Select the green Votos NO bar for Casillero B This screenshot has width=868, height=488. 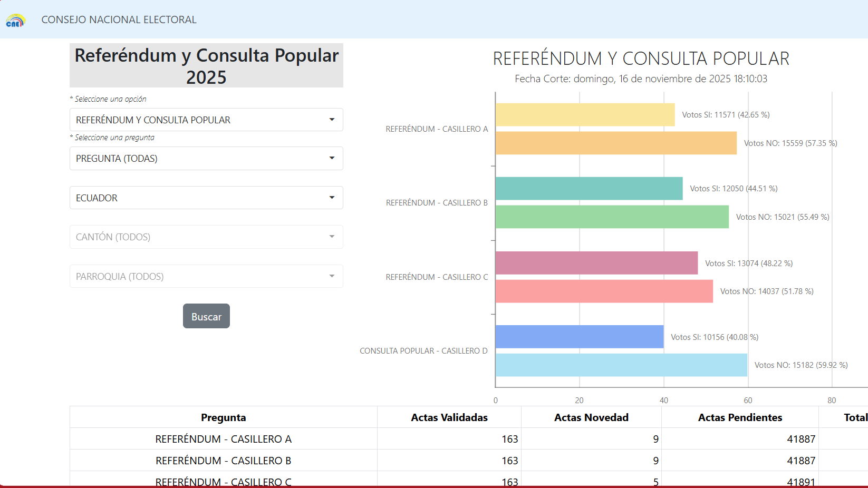coord(612,217)
